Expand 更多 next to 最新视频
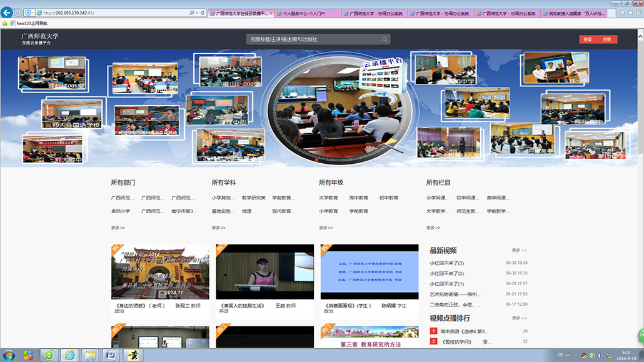644x362 pixels. [x=519, y=250]
